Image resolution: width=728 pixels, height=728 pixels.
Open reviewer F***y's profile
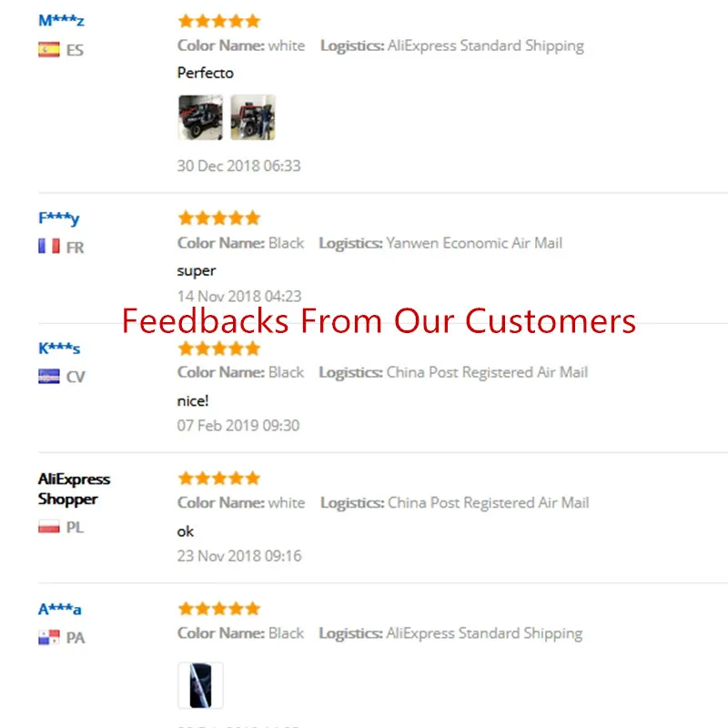point(59,217)
